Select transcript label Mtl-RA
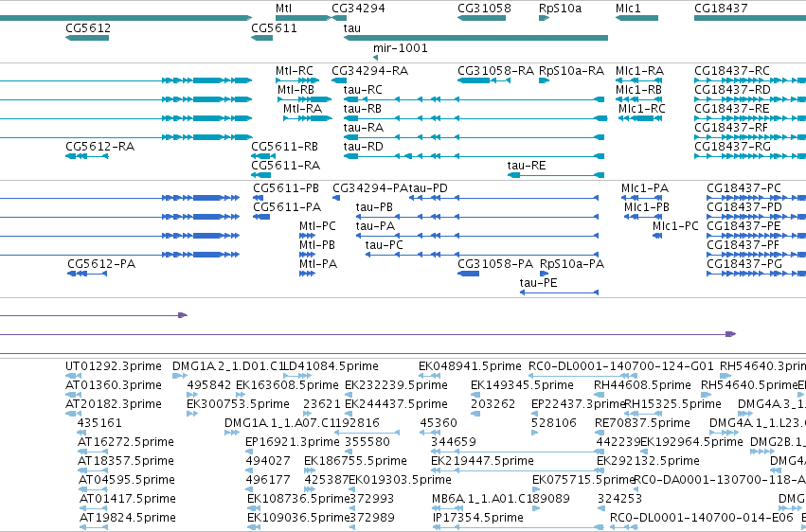 [302, 109]
